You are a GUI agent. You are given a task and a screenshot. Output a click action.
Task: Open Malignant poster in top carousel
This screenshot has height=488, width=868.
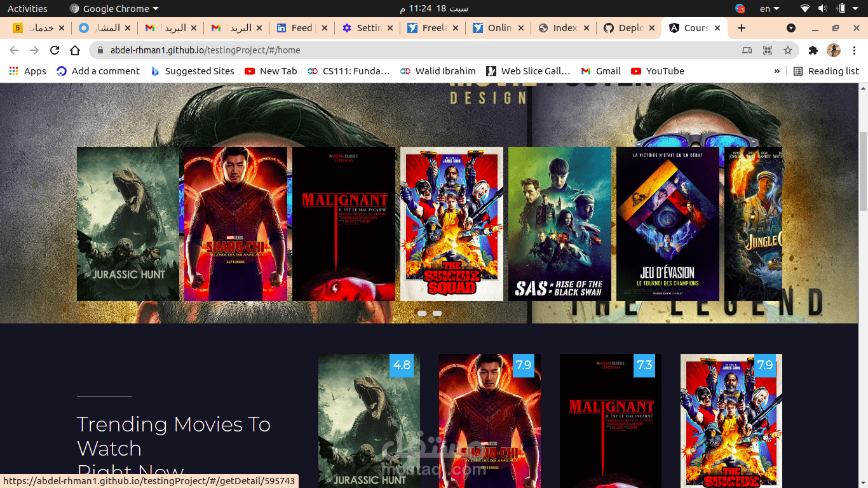click(x=344, y=224)
